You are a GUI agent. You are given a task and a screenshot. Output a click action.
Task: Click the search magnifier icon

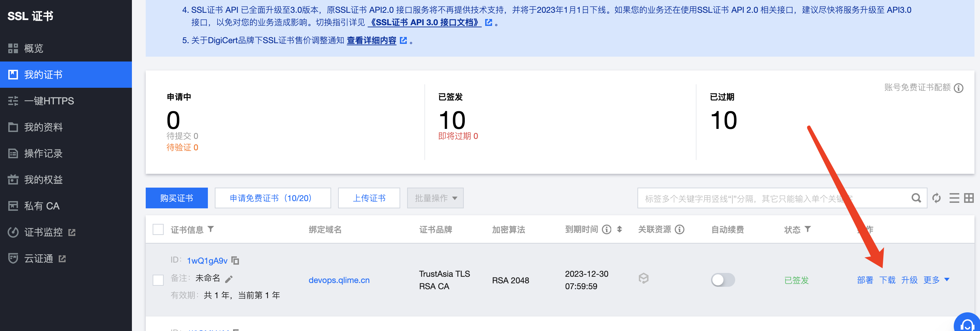click(x=916, y=198)
